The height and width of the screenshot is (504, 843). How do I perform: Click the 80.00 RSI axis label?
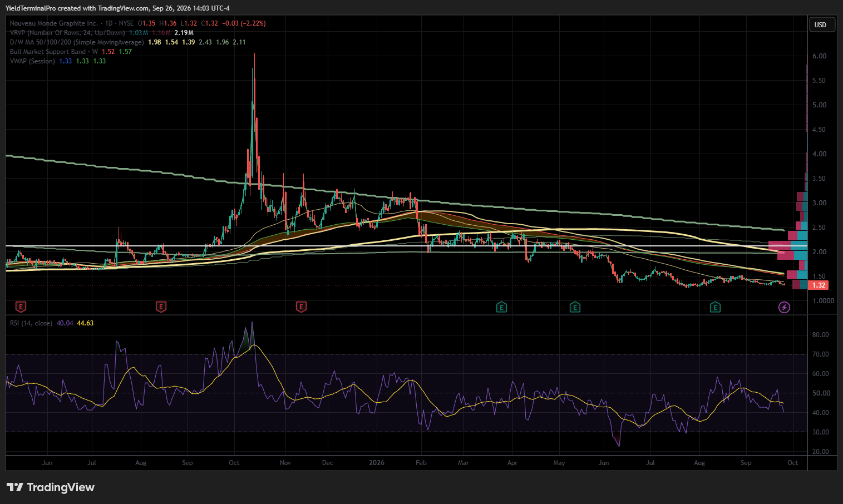pos(821,335)
